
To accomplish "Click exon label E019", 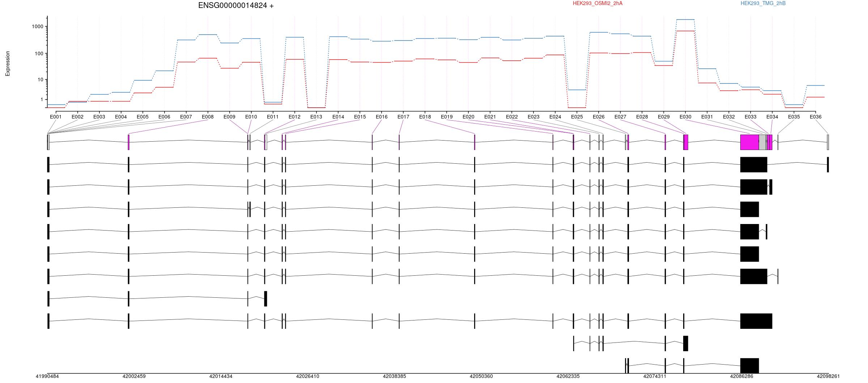I will [x=447, y=117].
